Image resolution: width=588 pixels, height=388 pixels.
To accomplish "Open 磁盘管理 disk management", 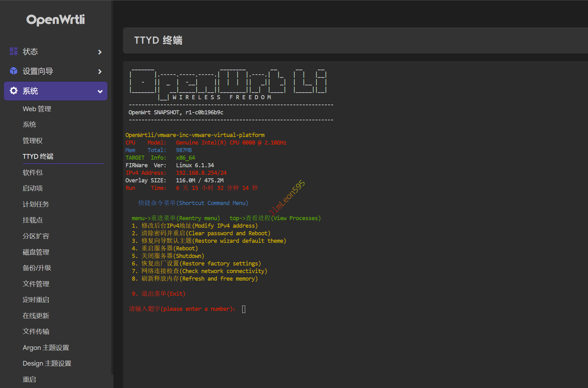I will [x=36, y=252].
